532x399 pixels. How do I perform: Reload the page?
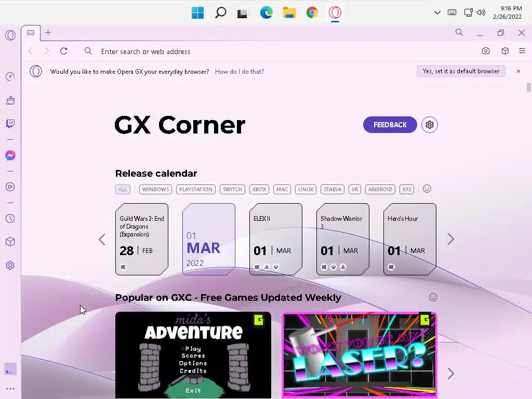[x=64, y=51]
